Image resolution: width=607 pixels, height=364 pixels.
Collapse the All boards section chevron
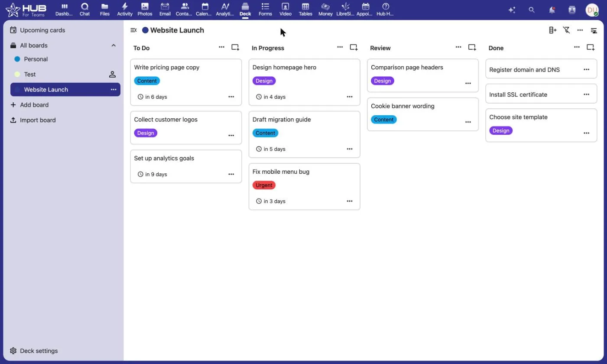click(x=114, y=45)
